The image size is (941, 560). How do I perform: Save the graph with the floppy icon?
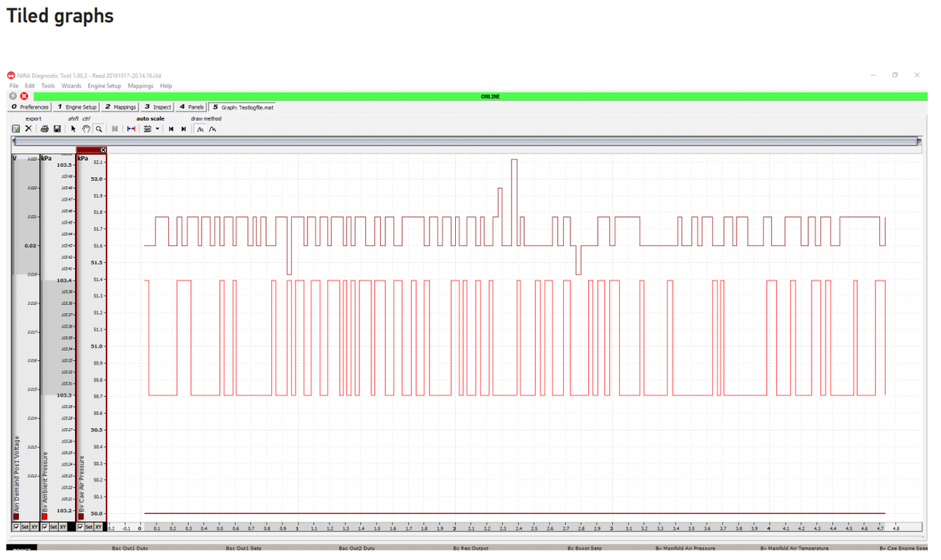click(57, 129)
